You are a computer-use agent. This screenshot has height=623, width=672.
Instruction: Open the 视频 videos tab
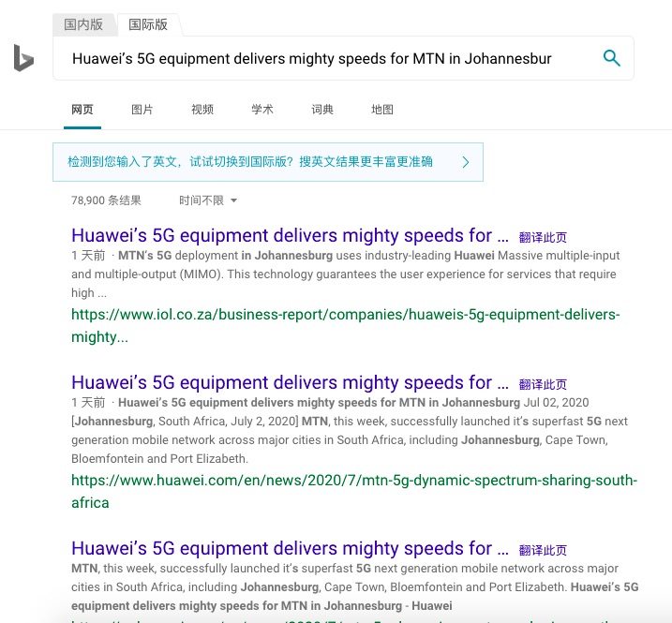tap(202, 110)
